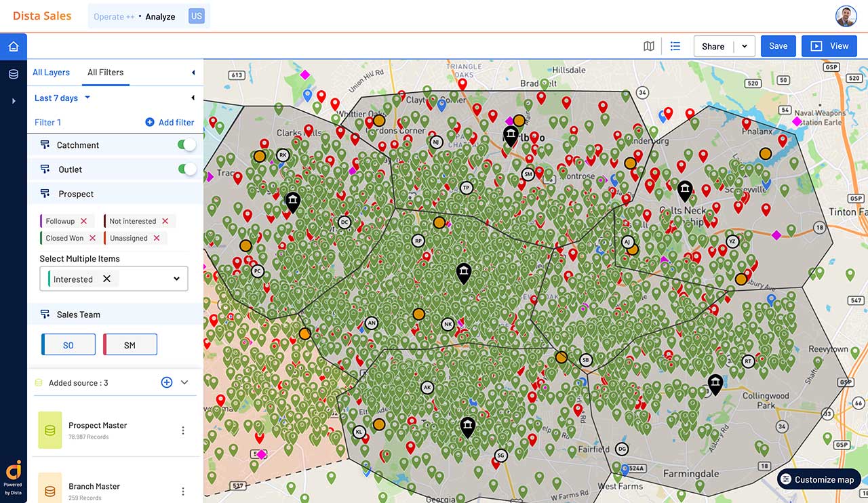868x503 pixels.
Task: Click the NI territory marker
Action: pos(436,142)
